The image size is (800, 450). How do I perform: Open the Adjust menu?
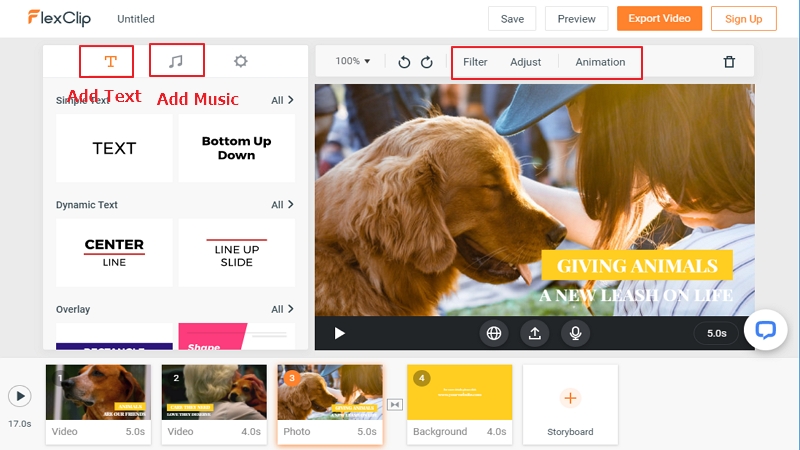coord(526,62)
